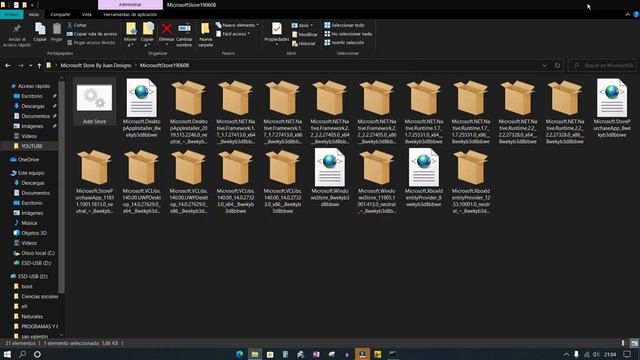The image size is (640, 360).
Task: Create a Nueva carpeta
Action: 205,34
